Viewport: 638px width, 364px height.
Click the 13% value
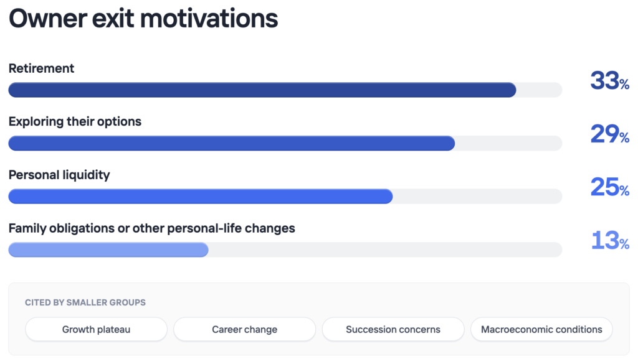point(609,240)
